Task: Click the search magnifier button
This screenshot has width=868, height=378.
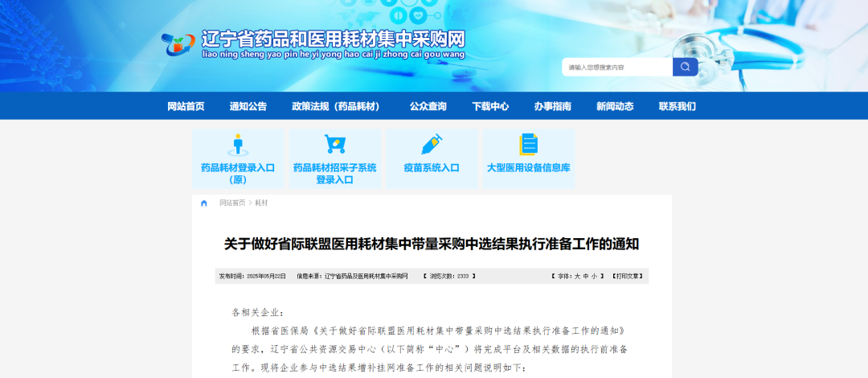Action: [x=686, y=67]
